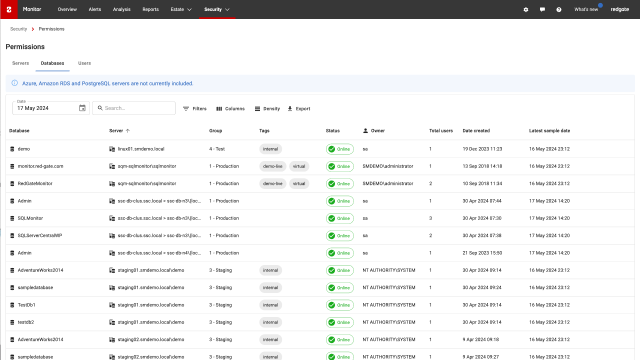Viewport: 640px width, 360px height.
Task: Open the calendar date picker icon
Action: [82, 108]
